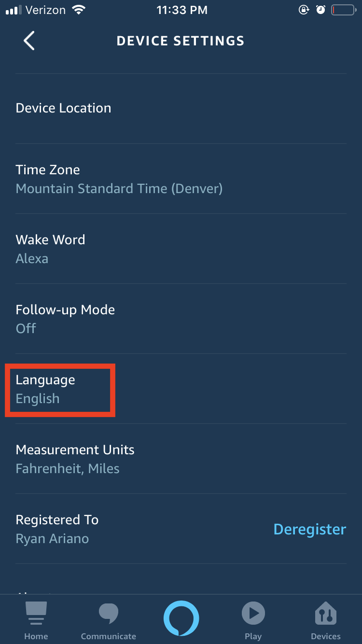Switch to the Devices tab
Image resolution: width=362 pixels, height=644 pixels.
(x=326, y=620)
